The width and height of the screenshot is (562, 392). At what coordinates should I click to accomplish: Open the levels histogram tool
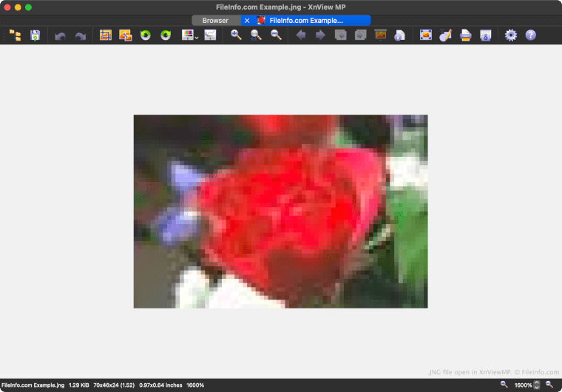coord(211,35)
